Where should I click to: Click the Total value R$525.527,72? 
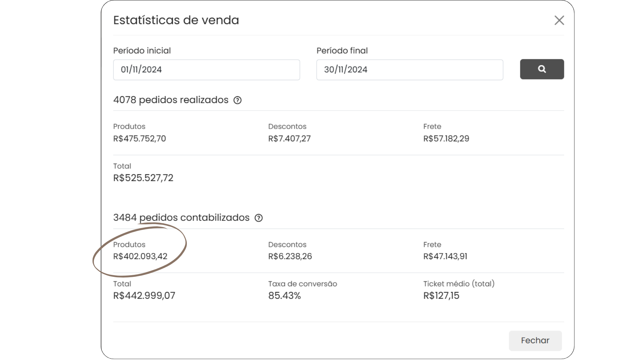click(143, 178)
